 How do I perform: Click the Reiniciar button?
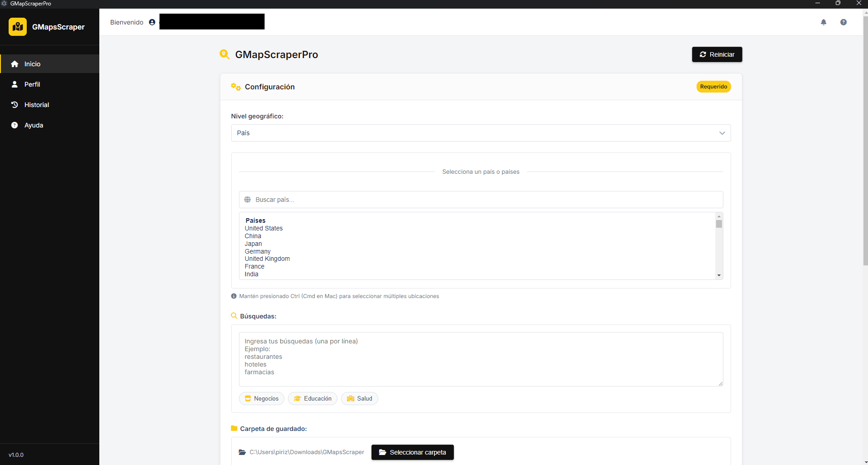pyautogui.click(x=717, y=54)
